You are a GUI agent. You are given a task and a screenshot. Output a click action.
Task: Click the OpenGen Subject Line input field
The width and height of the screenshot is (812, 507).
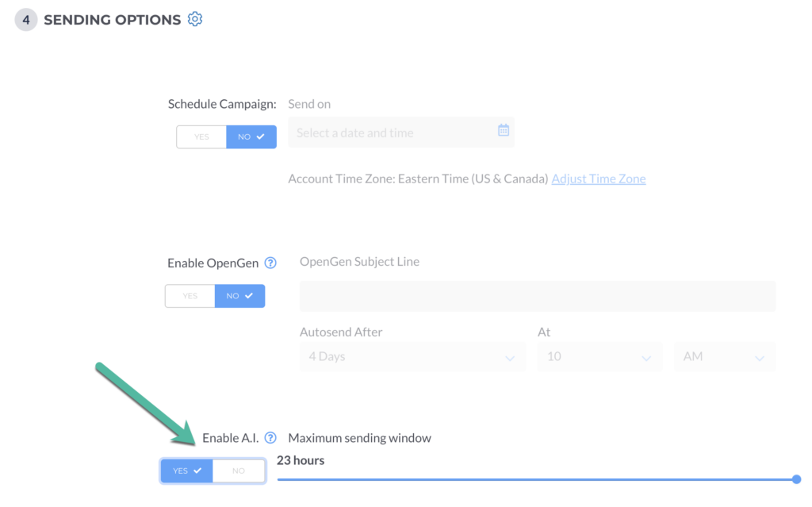(537, 296)
